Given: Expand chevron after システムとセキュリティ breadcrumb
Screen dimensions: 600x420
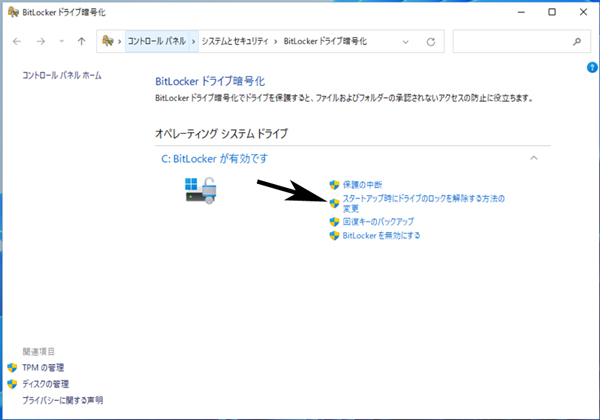Looking at the screenshot, I should click(x=276, y=41).
